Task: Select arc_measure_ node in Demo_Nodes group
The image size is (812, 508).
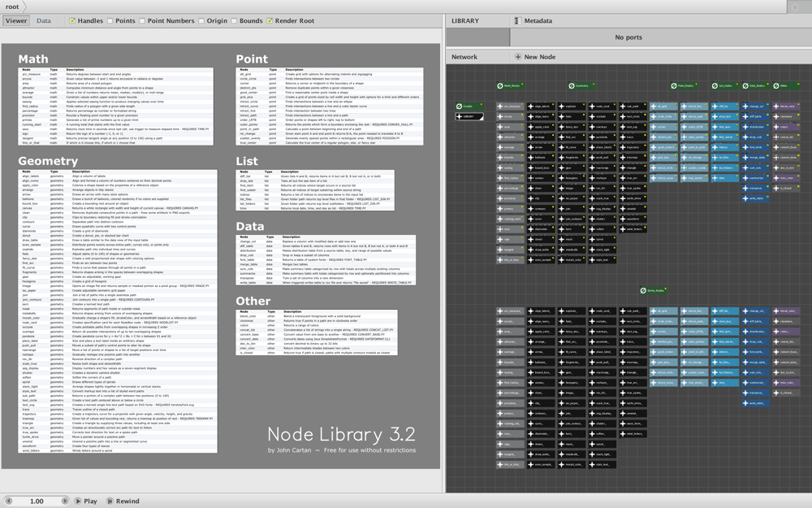Action: coord(510,311)
